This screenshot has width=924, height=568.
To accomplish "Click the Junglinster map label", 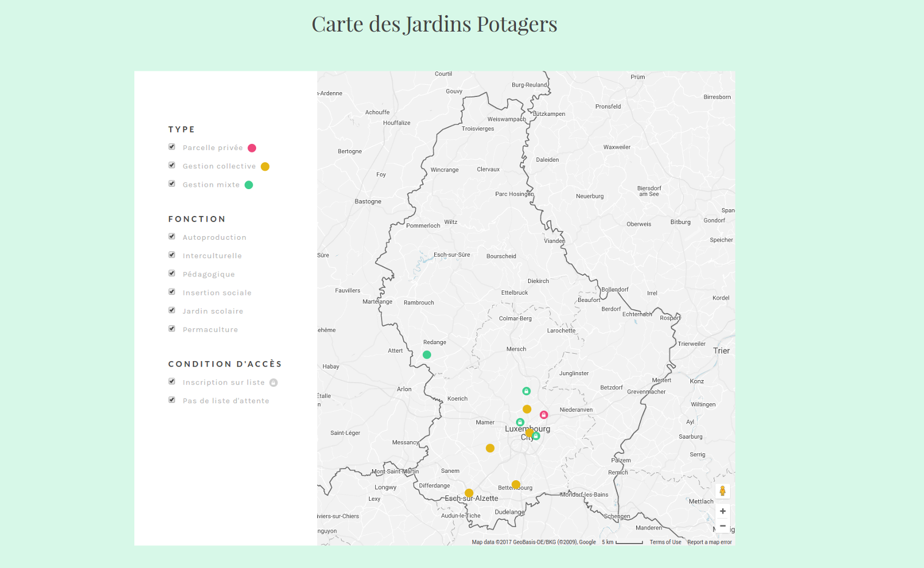I will 574,373.
